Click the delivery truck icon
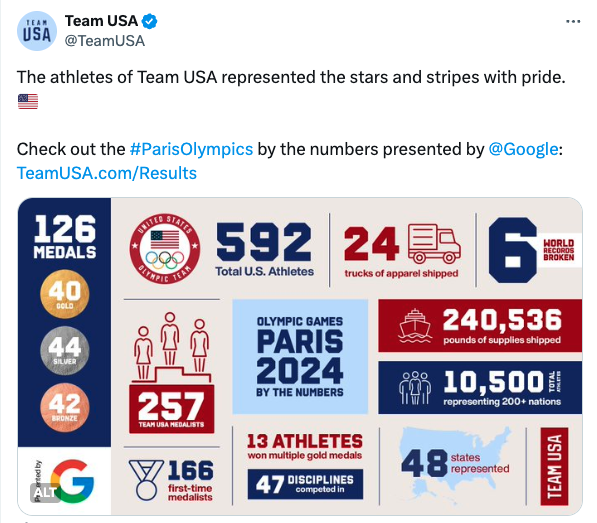 (434, 244)
